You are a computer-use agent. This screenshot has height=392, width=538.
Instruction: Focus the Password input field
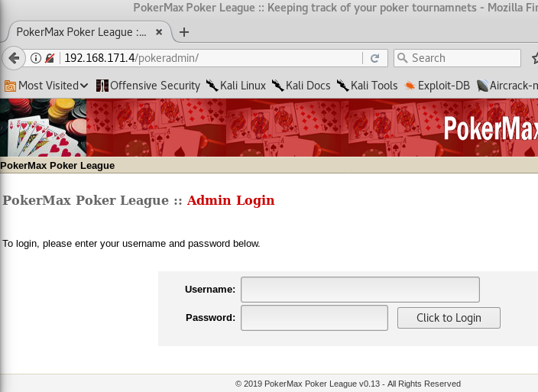click(x=314, y=318)
